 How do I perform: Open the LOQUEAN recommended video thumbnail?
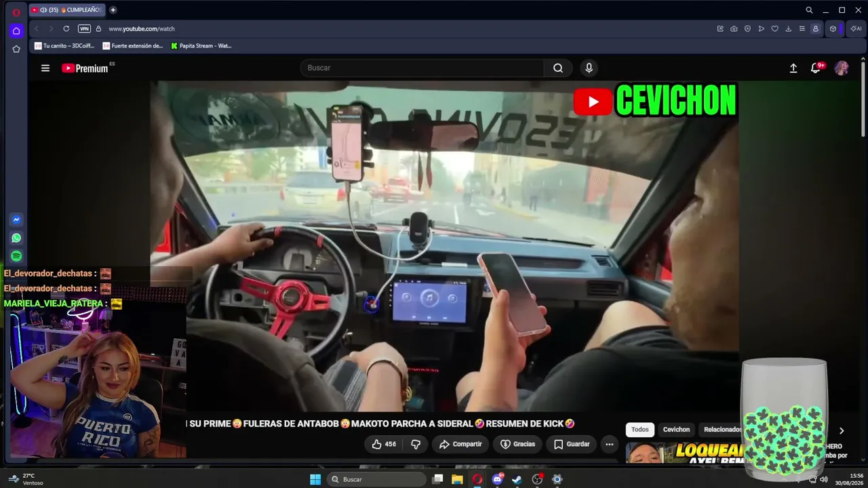(x=684, y=453)
